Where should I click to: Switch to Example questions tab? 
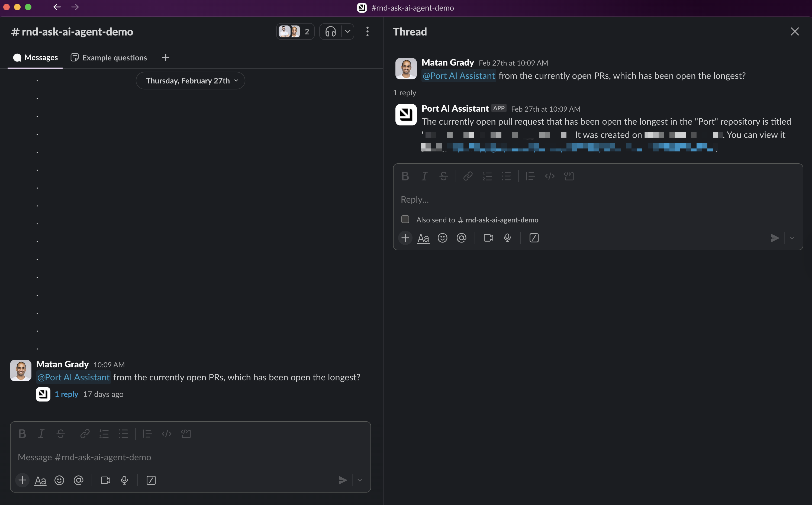click(x=109, y=57)
